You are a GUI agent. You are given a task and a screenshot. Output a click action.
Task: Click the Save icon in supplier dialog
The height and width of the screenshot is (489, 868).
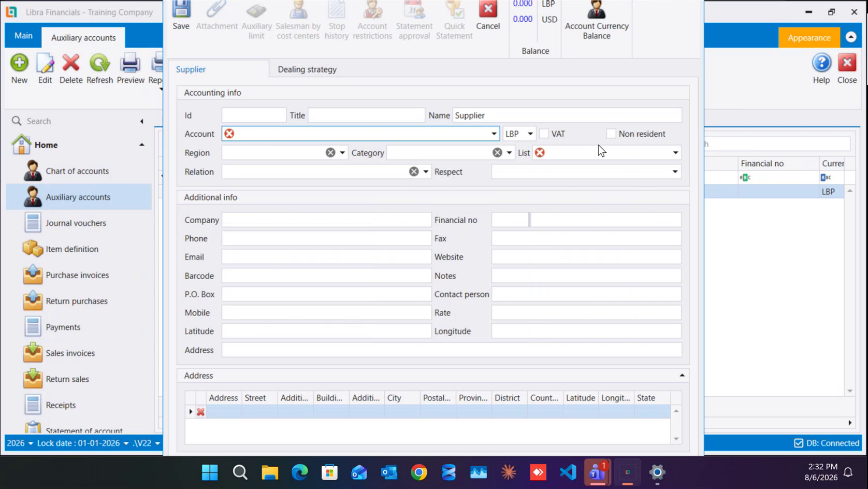181,16
